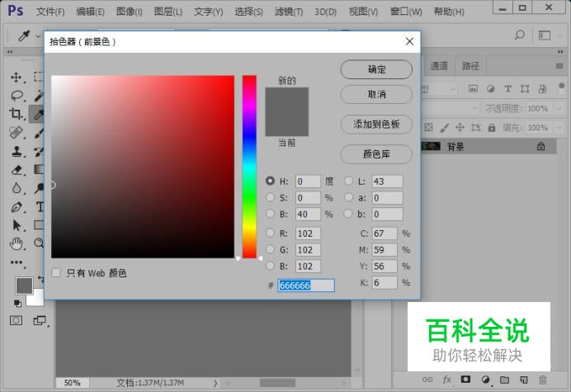Select the Eraser tool
Image resolution: width=571 pixels, height=392 pixels.
point(17,170)
